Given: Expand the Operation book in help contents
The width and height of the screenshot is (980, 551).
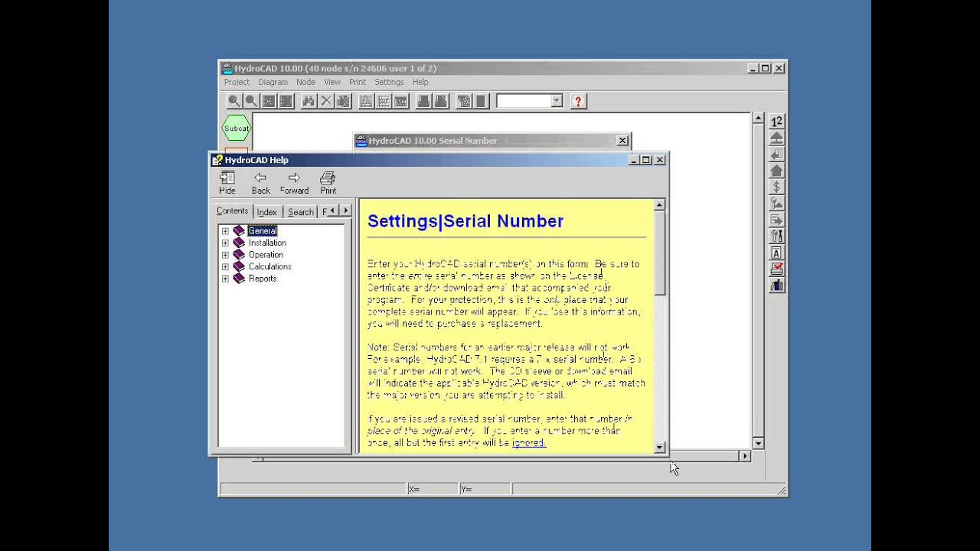Looking at the screenshot, I should 225,255.
